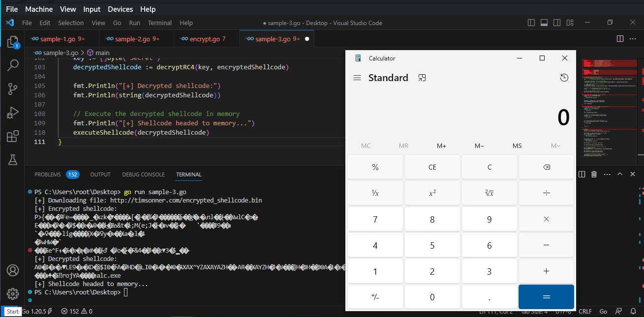Click Calculator keep on top icon
Screen dimensions: 644x317
click(422, 78)
